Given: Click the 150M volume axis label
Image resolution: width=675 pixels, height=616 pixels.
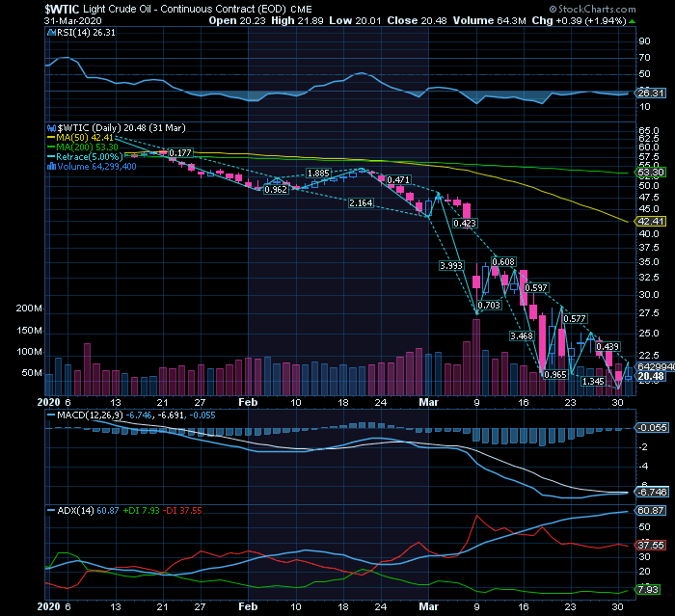Looking at the screenshot, I should (29, 330).
